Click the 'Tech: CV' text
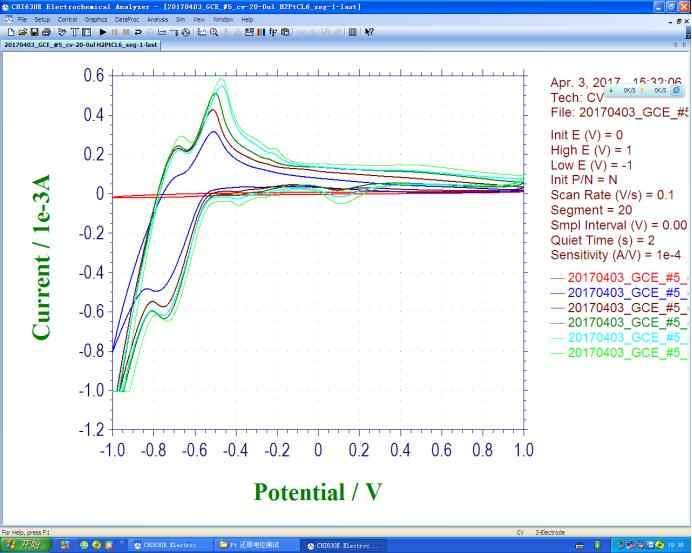 pyautogui.click(x=577, y=98)
